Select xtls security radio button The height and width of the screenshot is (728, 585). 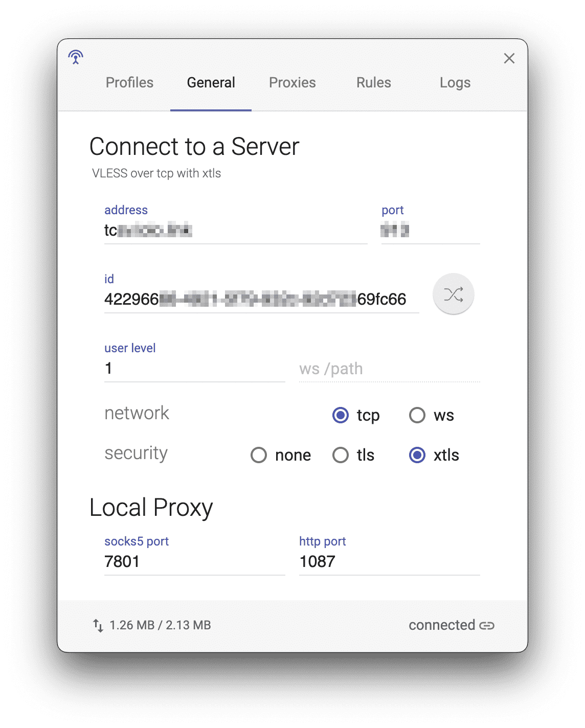[417, 455]
